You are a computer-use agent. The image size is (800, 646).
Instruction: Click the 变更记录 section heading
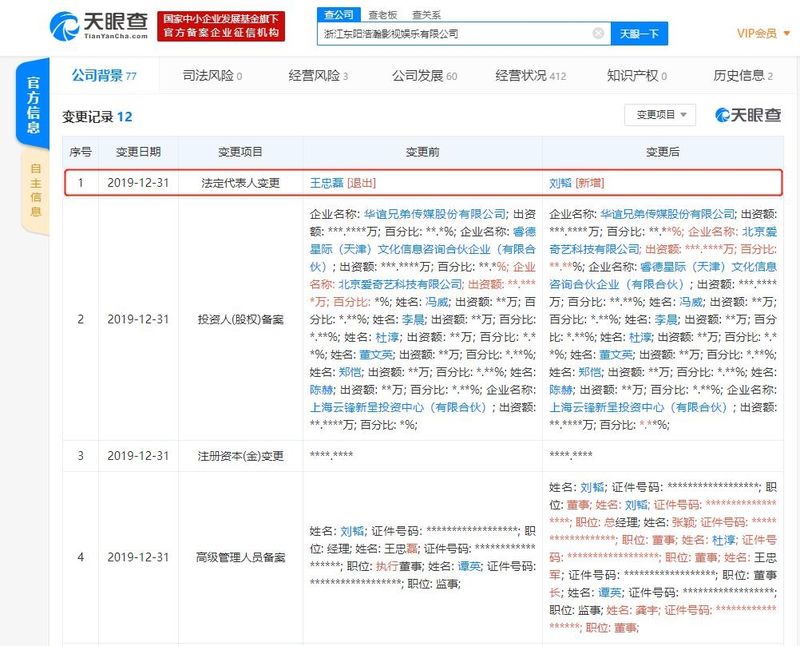point(97,117)
